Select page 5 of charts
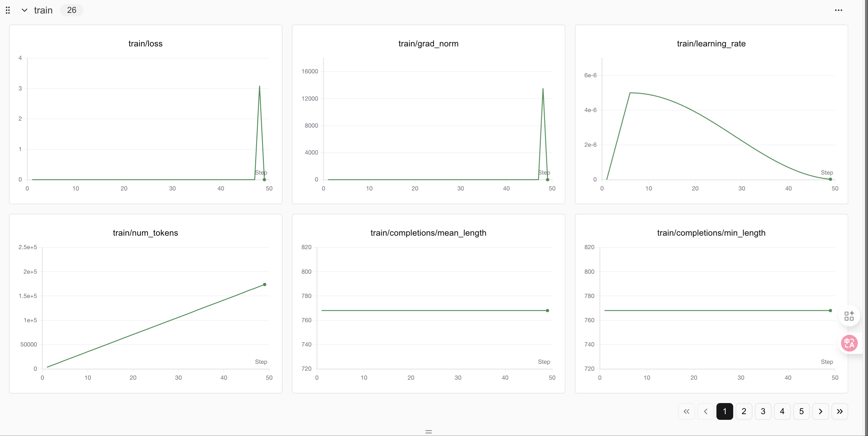 tap(801, 411)
